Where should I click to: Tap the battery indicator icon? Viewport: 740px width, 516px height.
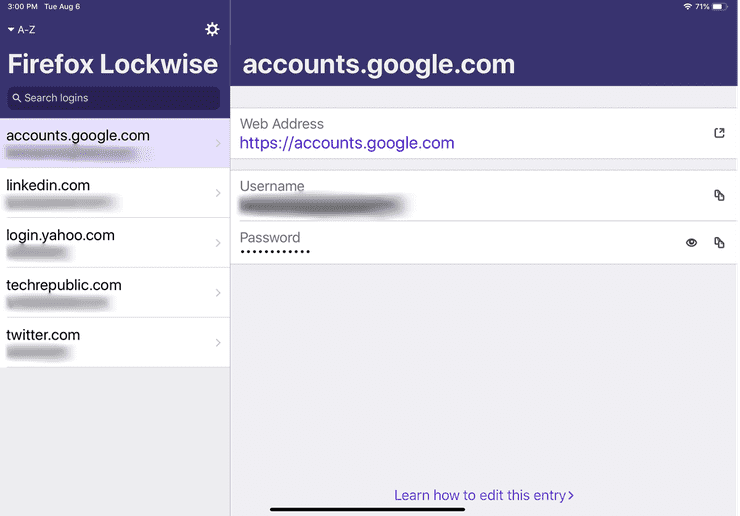tap(722, 7)
